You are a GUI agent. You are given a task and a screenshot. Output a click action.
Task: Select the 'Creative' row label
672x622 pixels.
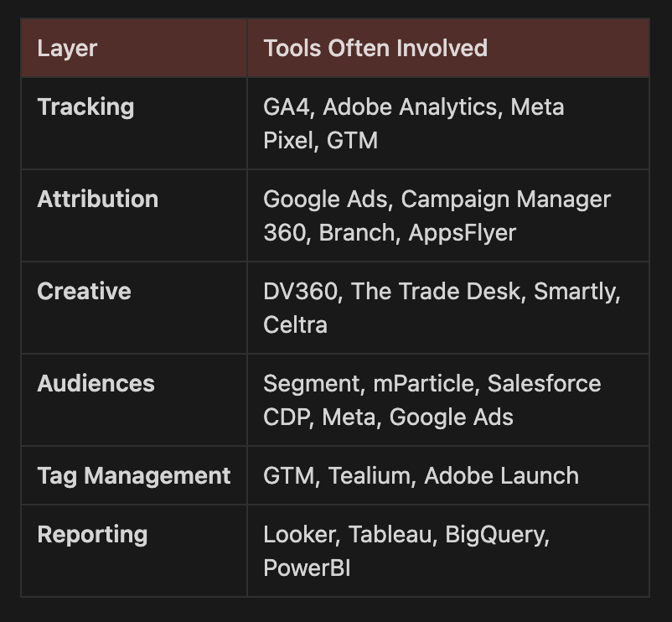84,292
